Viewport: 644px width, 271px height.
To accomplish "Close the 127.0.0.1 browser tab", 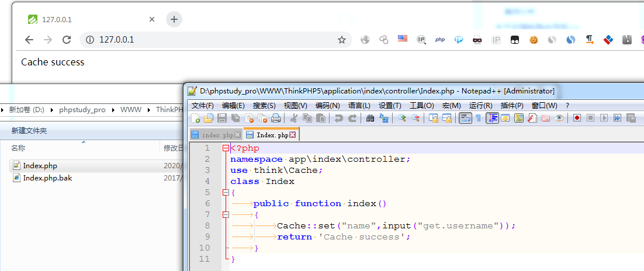I will (152, 19).
